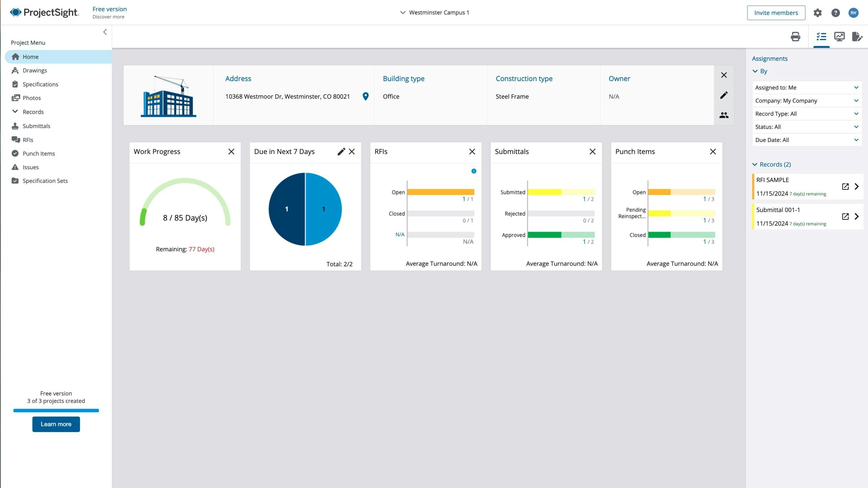Image resolution: width=868 pixels, height=488 pixels.
Task: Click the print dashboard icon
Action: (x=796, y=37)
